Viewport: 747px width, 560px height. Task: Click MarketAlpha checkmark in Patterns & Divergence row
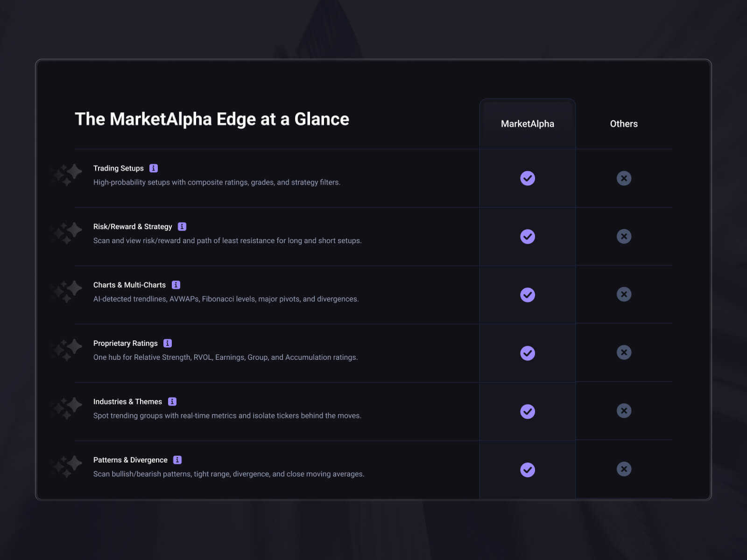pyautogui.click(x=528, y=470)
